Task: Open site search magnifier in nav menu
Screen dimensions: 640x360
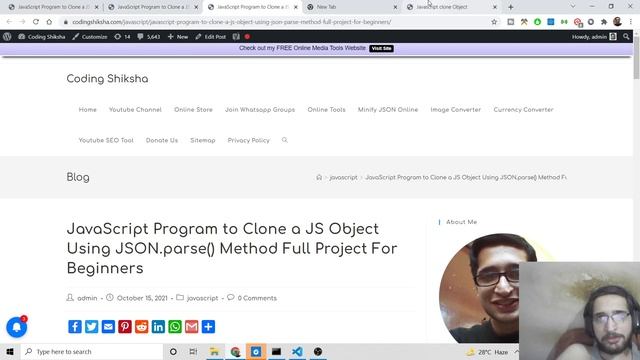Action: pyautogui.click(x=284, y=140)
